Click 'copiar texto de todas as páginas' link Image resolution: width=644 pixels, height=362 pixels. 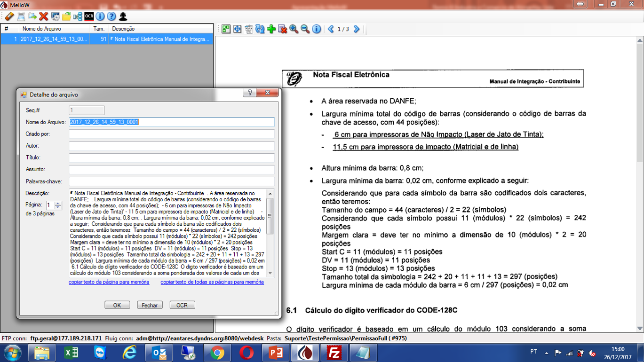(x=212, y=282)
